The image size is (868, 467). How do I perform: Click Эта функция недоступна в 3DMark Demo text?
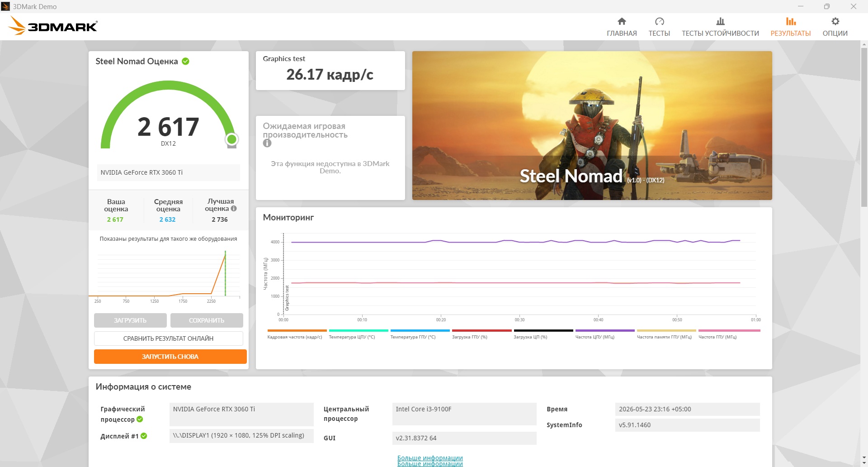(x=330, y=167)
